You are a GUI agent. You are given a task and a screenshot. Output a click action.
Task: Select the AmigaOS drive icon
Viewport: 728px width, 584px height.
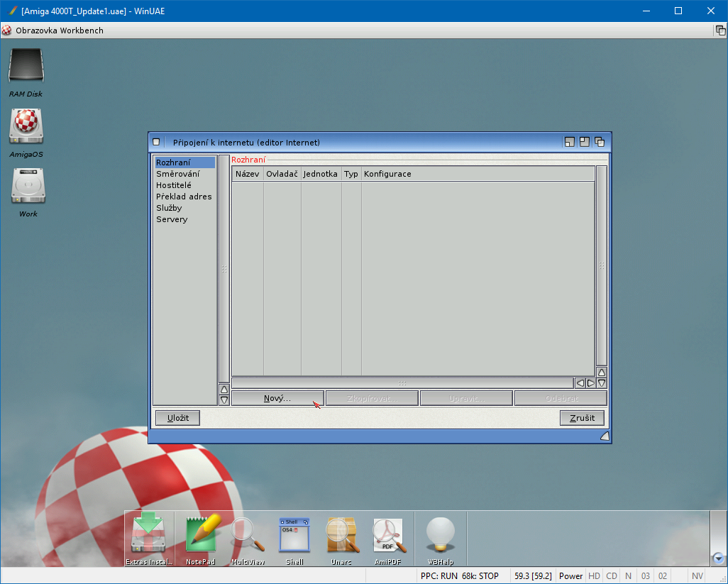(x=26, y=126)
